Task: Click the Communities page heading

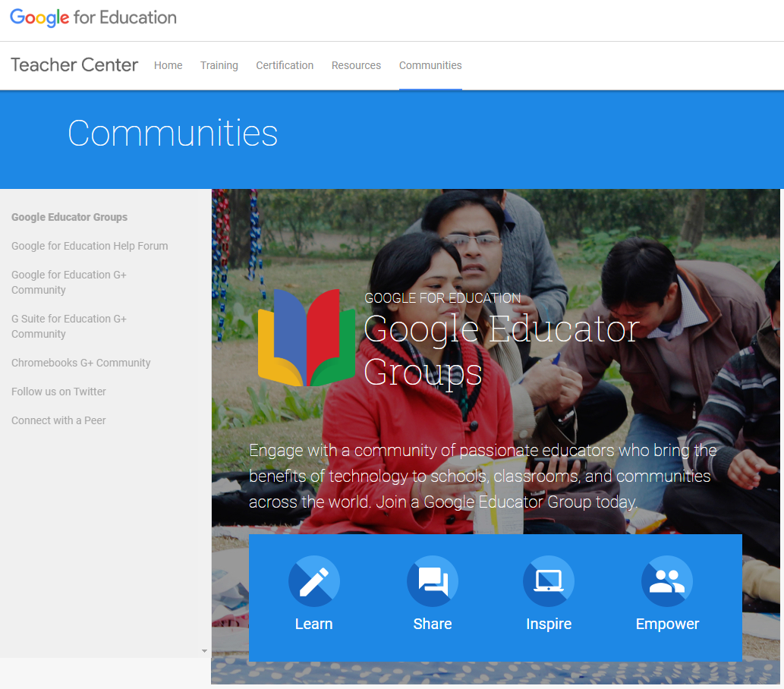Action: pyautogui.click(x=172, y=134)
